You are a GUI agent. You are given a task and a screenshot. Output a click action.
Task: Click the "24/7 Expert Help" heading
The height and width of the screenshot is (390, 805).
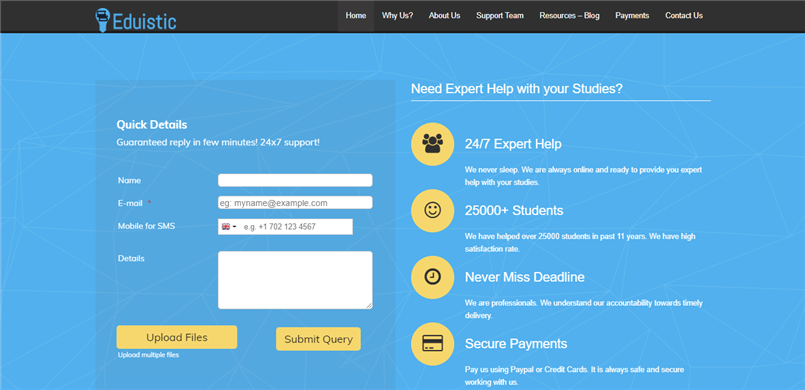tap(513, 144)
